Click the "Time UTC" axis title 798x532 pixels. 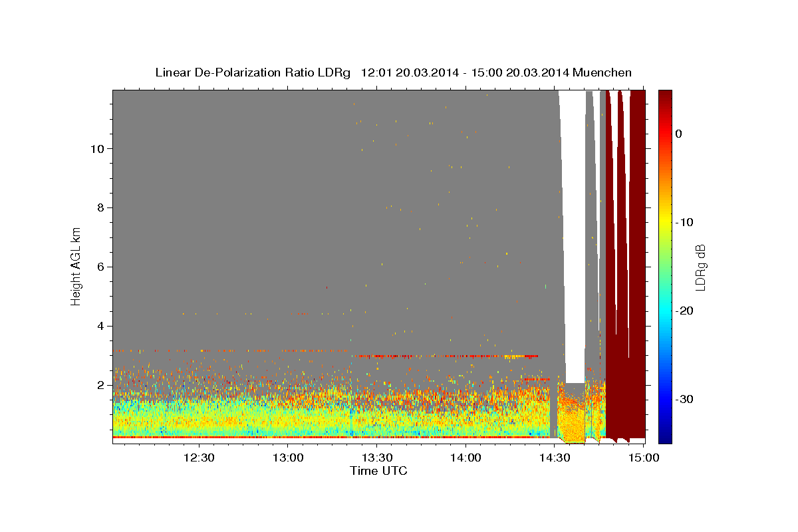378,471
